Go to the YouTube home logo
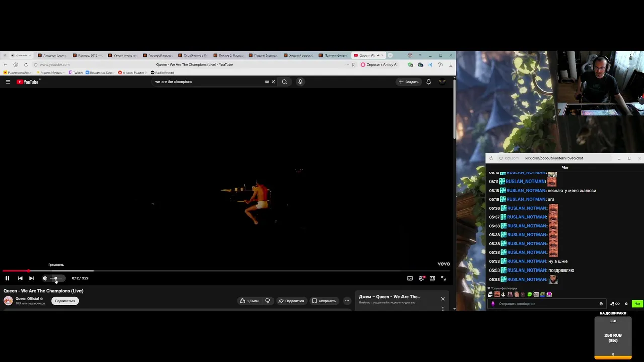 point(28,82)
